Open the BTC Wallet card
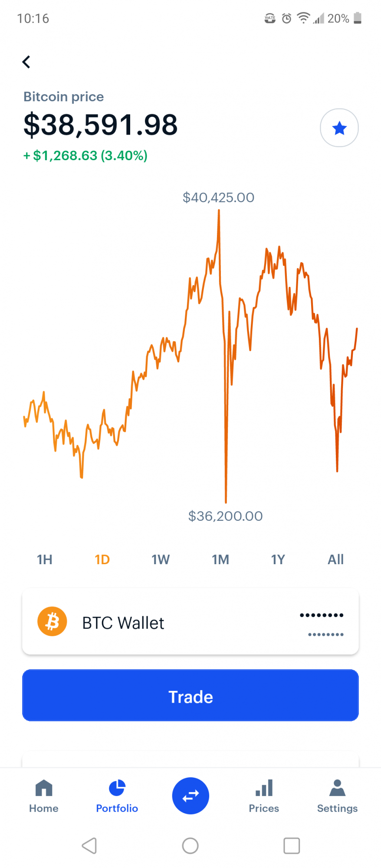381x868 pixels. [x=190, y=621]
